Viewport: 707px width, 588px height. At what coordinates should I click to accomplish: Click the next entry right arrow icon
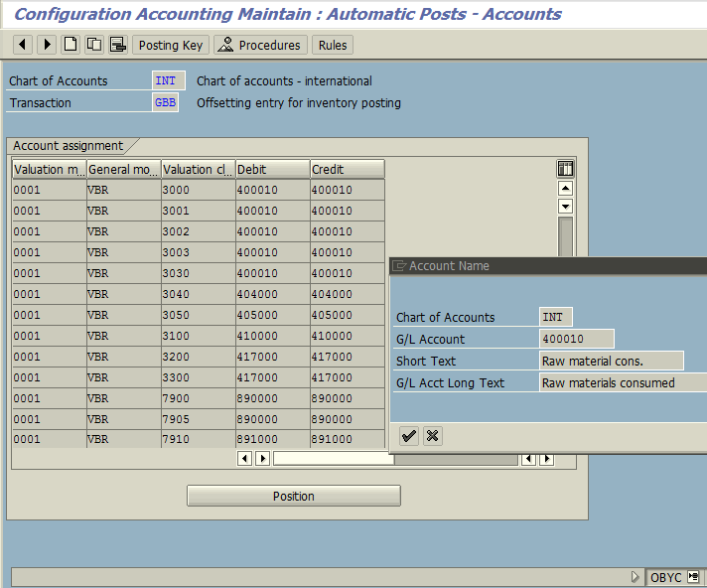(x=46, y=45)
